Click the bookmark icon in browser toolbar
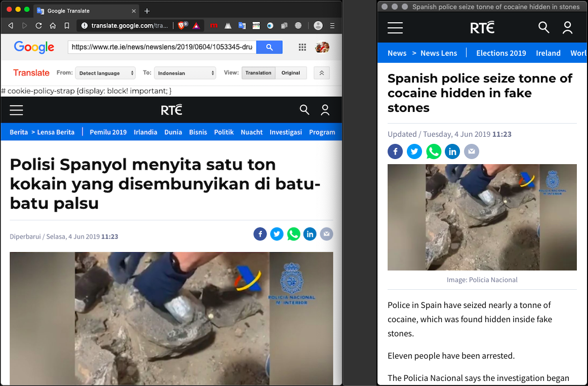This screenshot has height=386, width=588. [67, 25]
